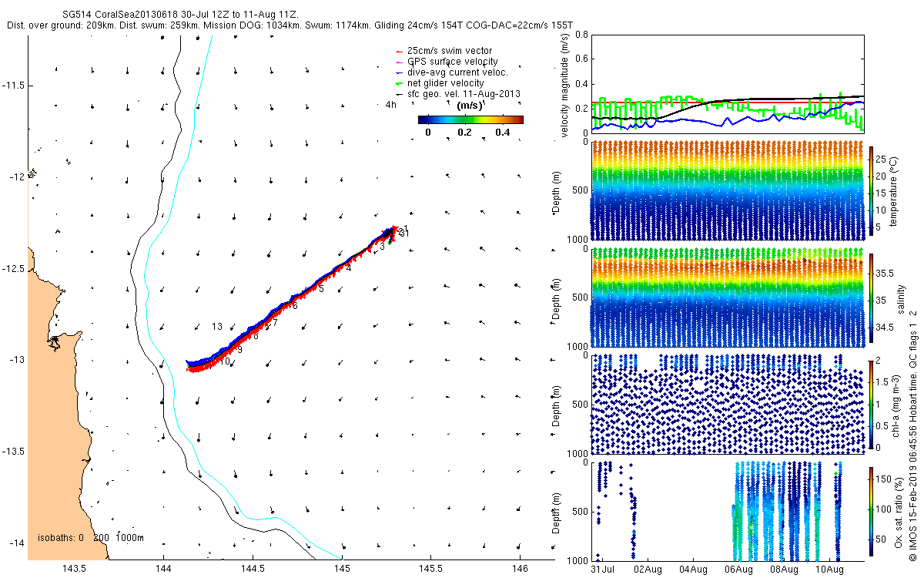The image size is (924, 578).
Task: Click the "0.8" tick on velocity magnitude axis
Action: point(582,35)
